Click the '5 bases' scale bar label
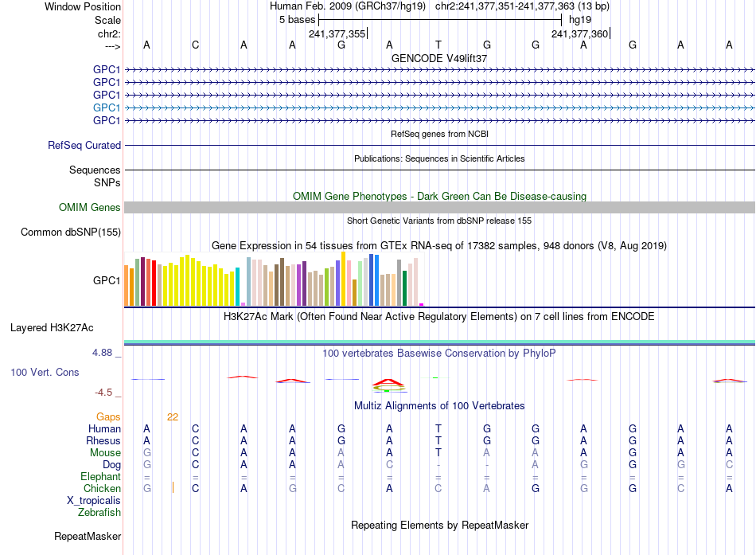 (x=297, y=20)
